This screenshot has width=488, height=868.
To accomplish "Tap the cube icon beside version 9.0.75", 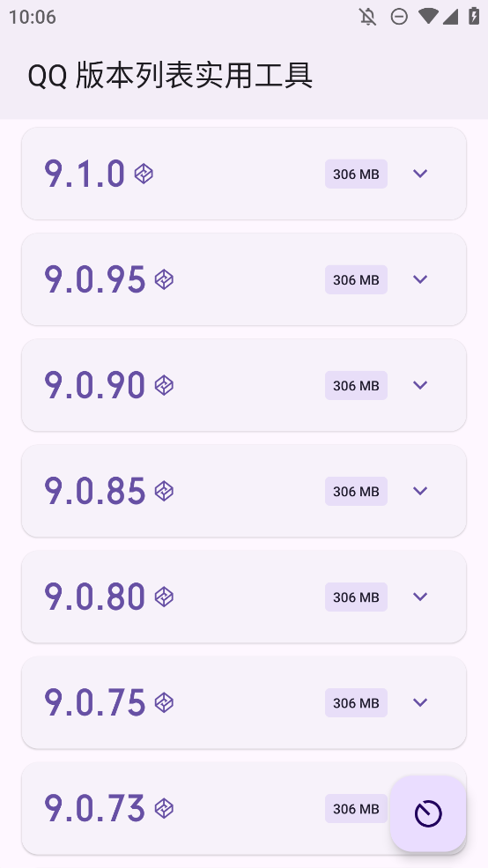I will (x=164, y=702).
